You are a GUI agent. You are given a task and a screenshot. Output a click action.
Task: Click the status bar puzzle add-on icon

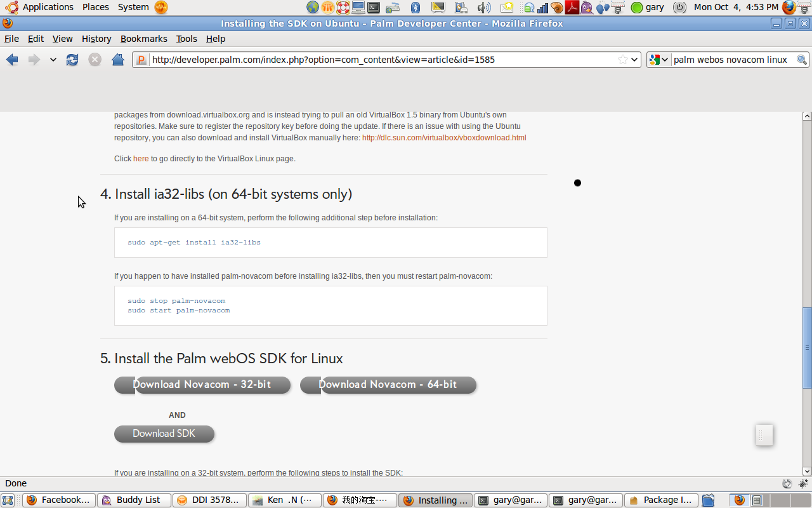(803, 484)
